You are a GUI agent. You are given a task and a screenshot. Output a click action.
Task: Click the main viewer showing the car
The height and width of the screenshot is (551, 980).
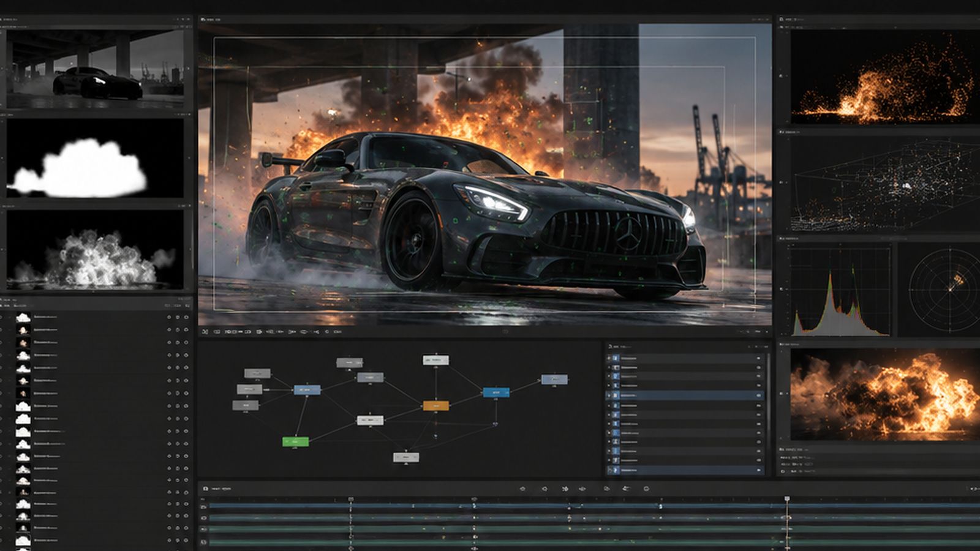pos(484,174)
